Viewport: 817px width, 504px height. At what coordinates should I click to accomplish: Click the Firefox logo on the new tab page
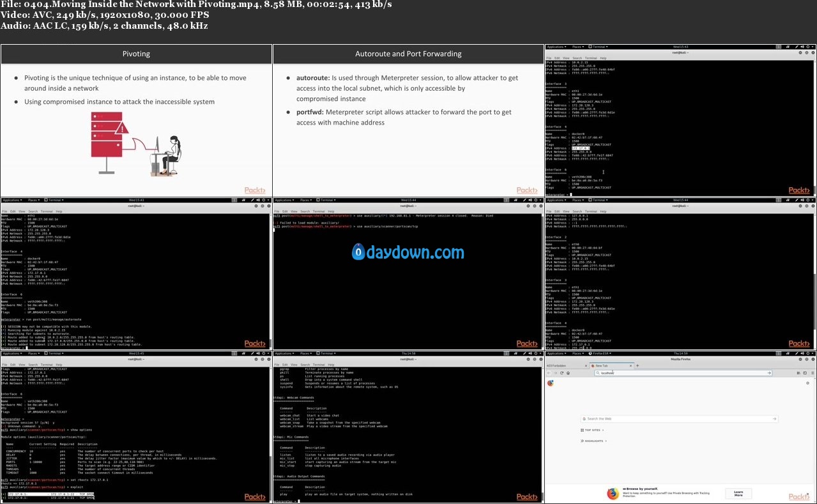coord(551,383)
